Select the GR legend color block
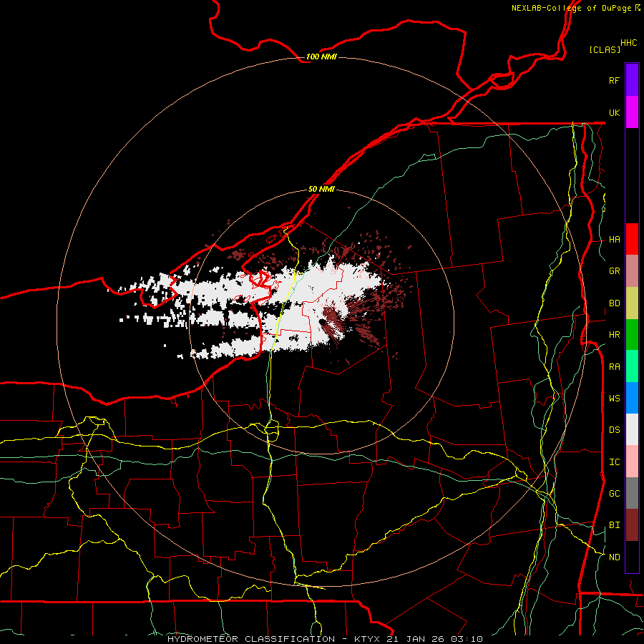The image size is (644, 644). click(x=632, y=271)
